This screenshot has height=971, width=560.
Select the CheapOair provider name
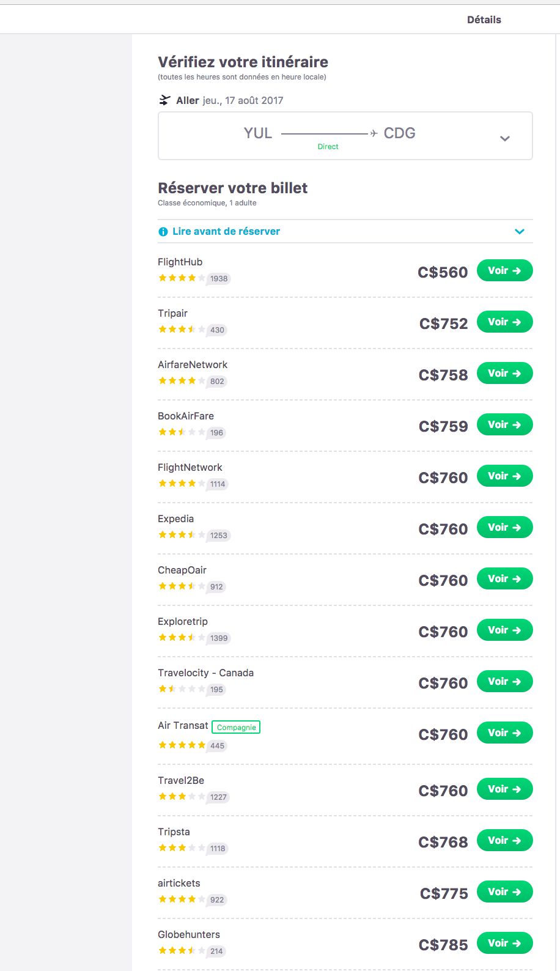182,570
